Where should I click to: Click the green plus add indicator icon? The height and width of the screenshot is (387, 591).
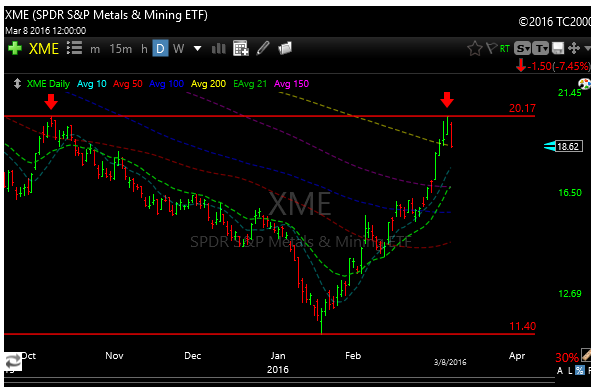pyautogui.click(x=15, y=49)
